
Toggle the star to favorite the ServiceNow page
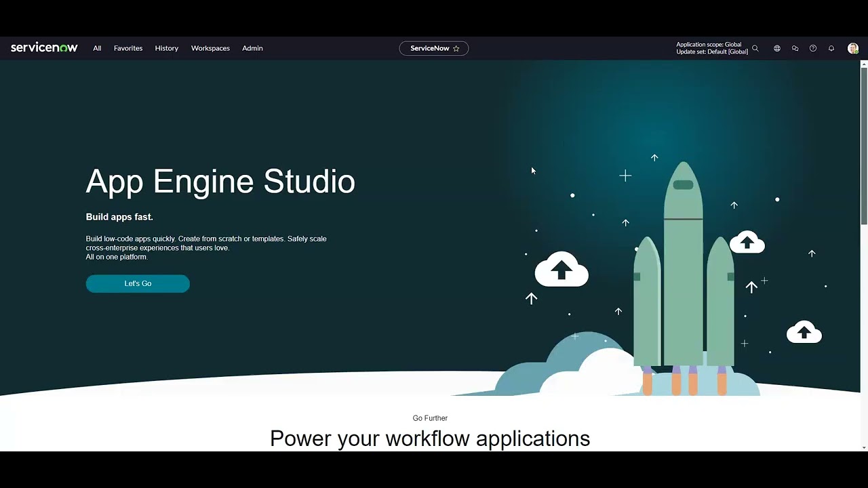[456, 48]
